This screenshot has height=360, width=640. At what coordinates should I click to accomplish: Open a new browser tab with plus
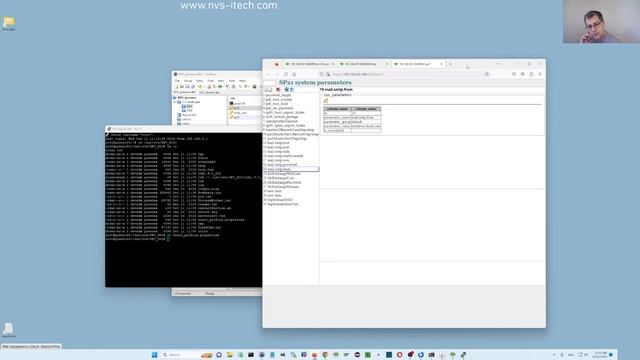coord(450,64)
